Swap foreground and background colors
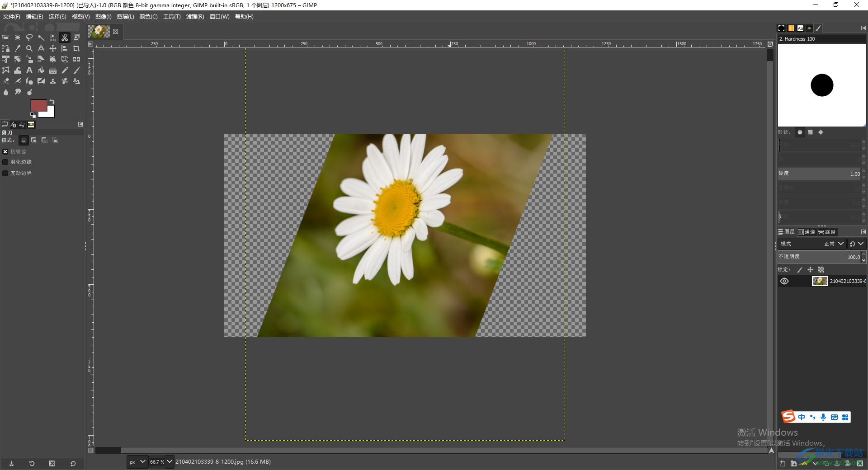This screenshot has height=470, width=868. [x=52, y=102]
